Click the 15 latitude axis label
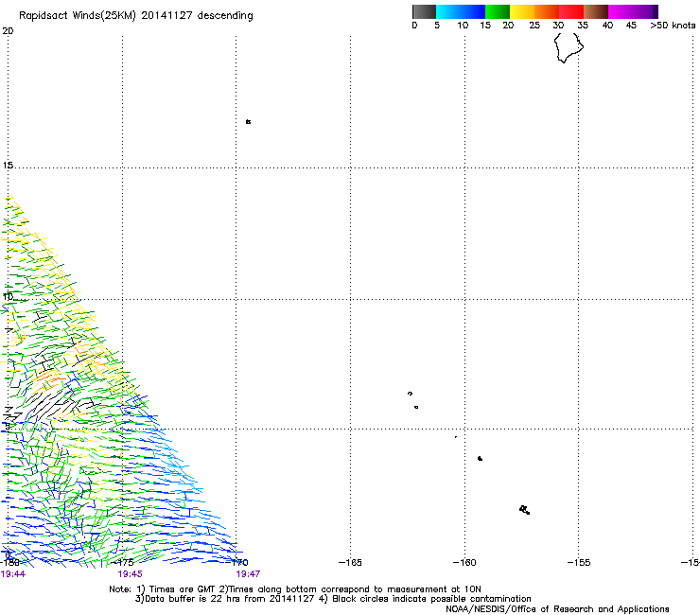Image resolution: width=700 pixels, height=615 pixels. coord(8,166)
